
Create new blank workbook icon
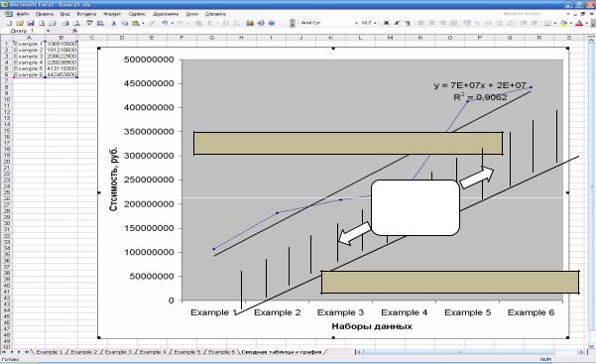tap(9, 23)
